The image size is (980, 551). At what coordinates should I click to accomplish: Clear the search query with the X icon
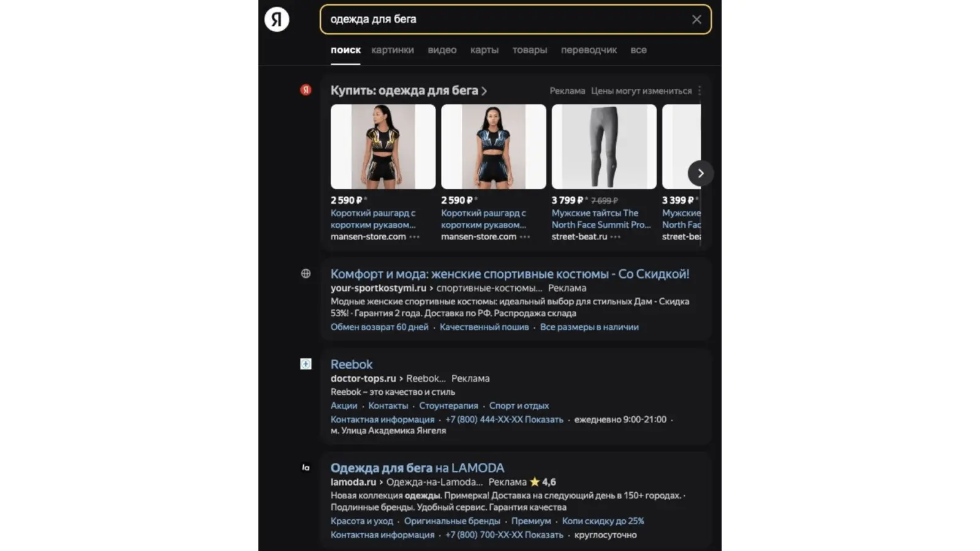coord(696,20)
